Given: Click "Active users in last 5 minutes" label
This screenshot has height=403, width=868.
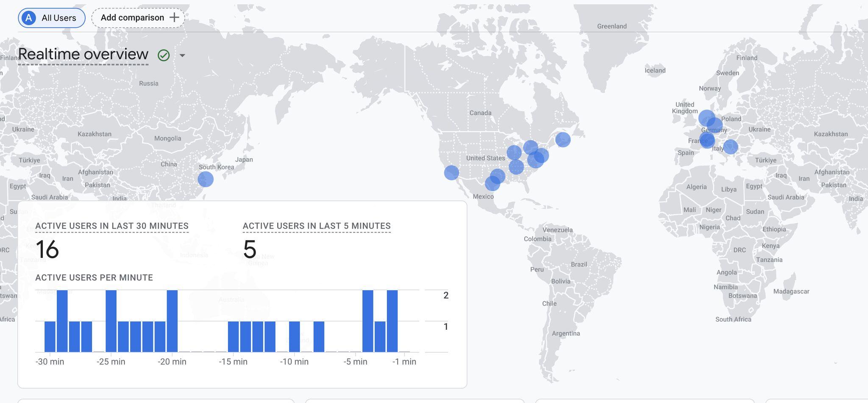Looking at the screenshot, I should pos(317,226).
